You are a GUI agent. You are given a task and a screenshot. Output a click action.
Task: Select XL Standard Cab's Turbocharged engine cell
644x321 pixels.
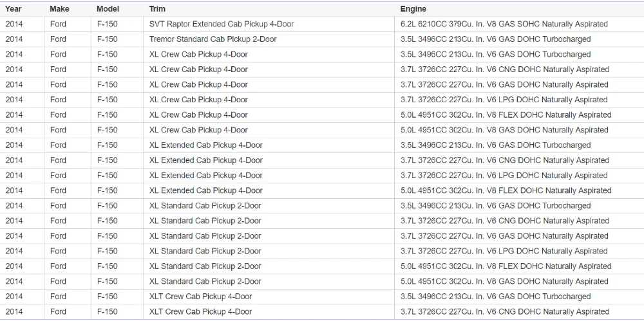[x=495, y=206]
